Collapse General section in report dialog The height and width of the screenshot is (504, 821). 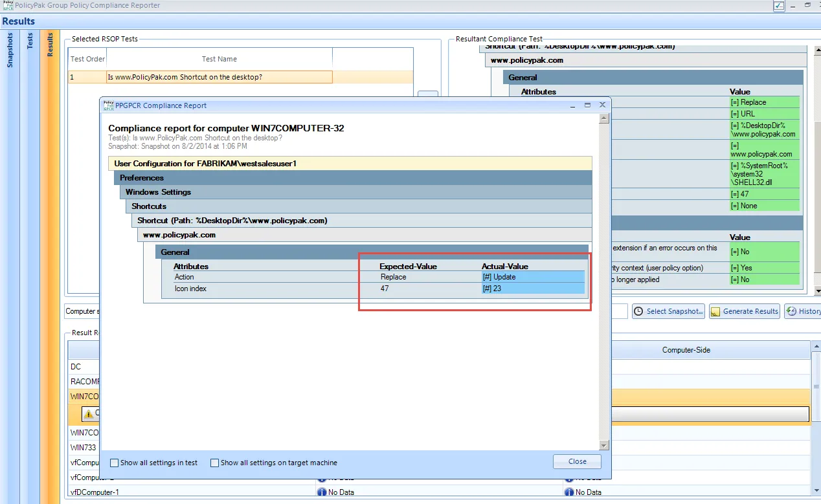[372, 252]
